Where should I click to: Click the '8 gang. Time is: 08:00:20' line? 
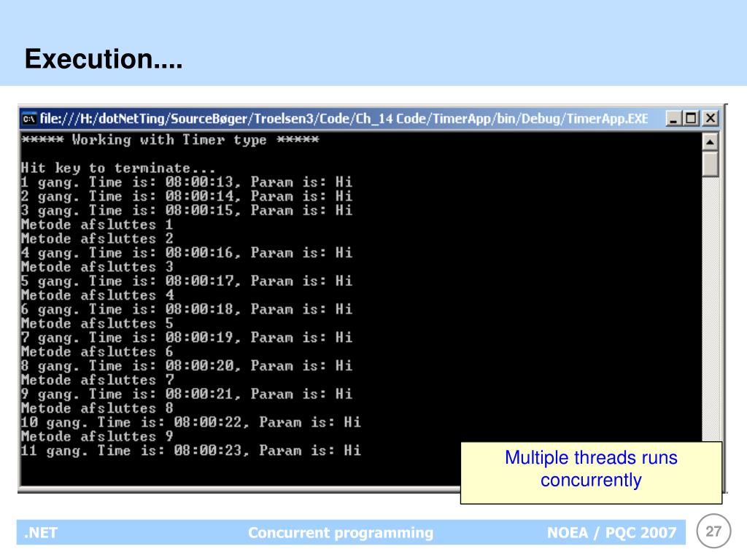187,366
